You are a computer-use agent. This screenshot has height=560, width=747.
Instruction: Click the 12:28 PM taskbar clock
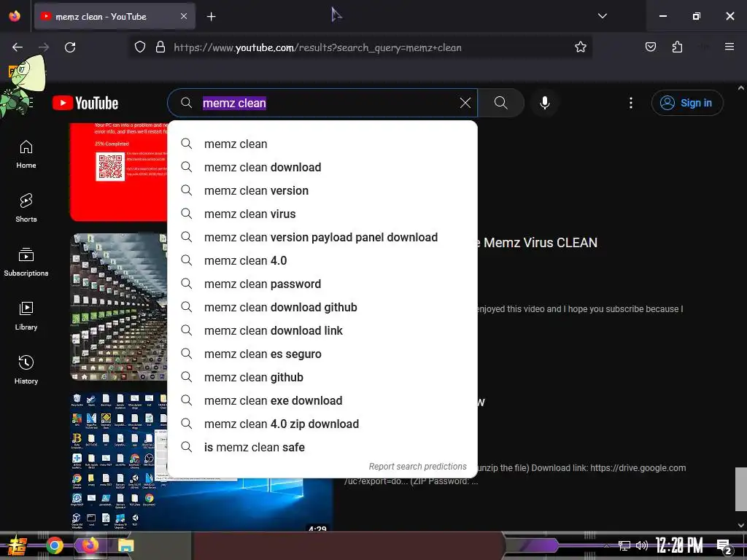click(679, 545)
